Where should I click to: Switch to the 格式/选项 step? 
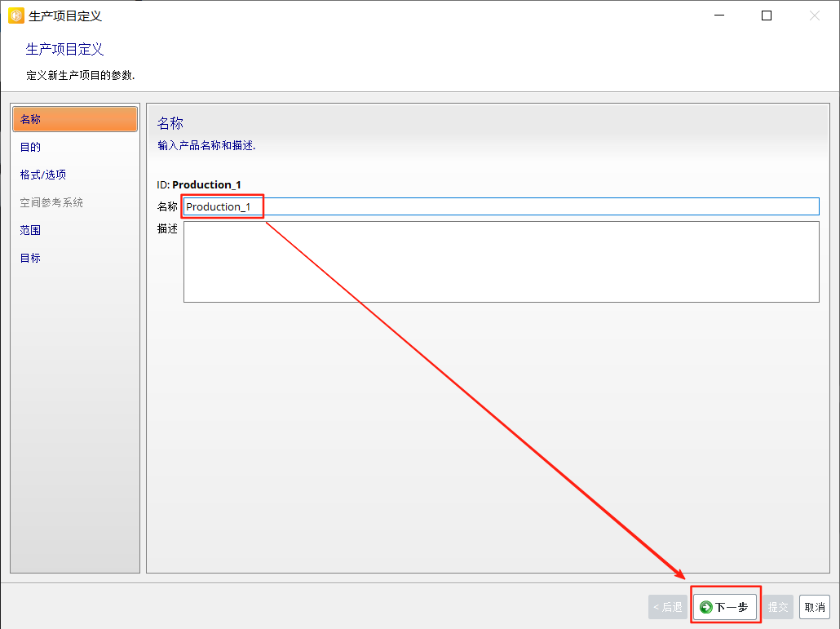43,175
